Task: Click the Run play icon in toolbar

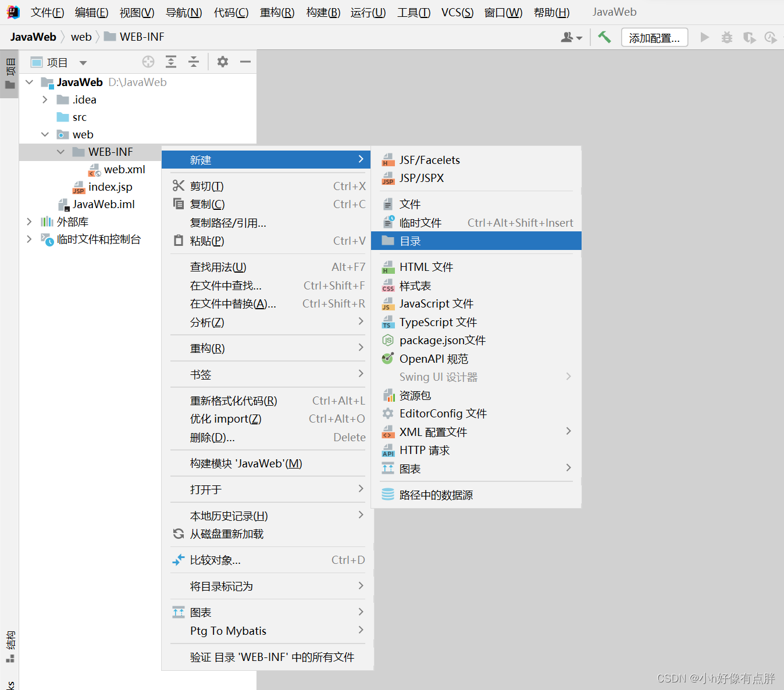Action: point(705,37)
